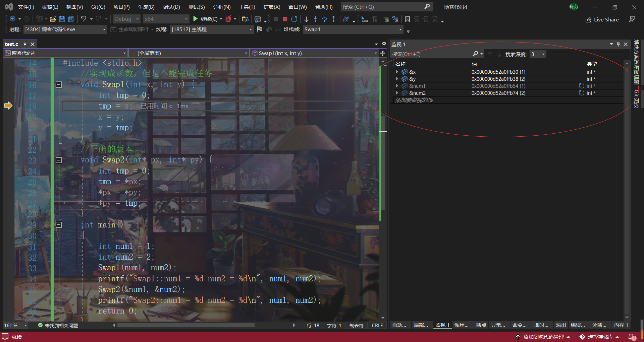Expand the &x watch entry
The width and height of the screenshot is (644, 342).
(x=397, y=72)
